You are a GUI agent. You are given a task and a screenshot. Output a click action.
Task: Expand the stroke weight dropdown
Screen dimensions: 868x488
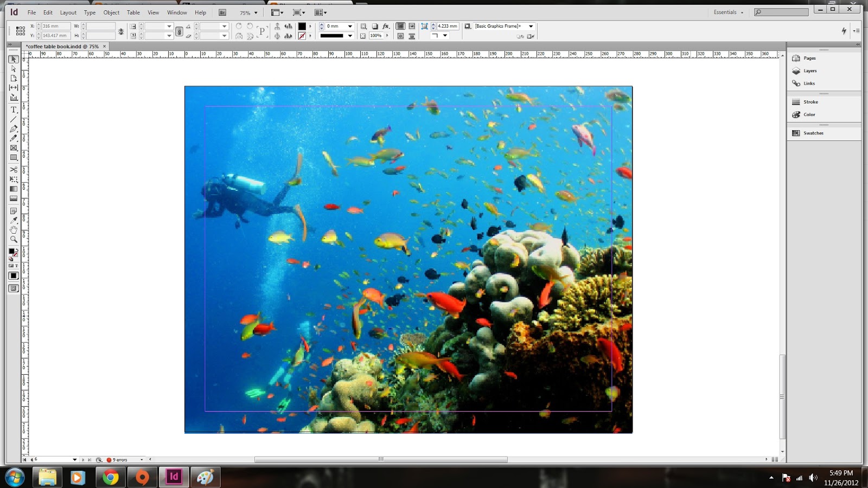click(x=350, y=26)
